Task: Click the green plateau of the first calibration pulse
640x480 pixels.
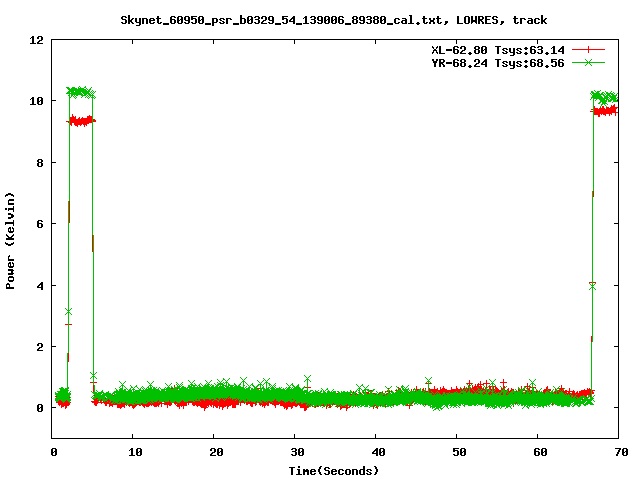Action: click(x=80, y=92)
